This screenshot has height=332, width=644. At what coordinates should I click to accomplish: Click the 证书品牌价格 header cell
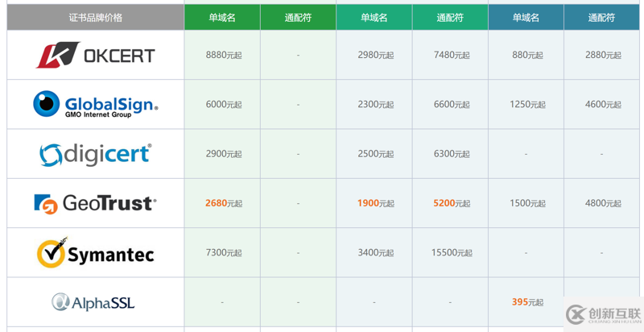click(x=95, y=17)
